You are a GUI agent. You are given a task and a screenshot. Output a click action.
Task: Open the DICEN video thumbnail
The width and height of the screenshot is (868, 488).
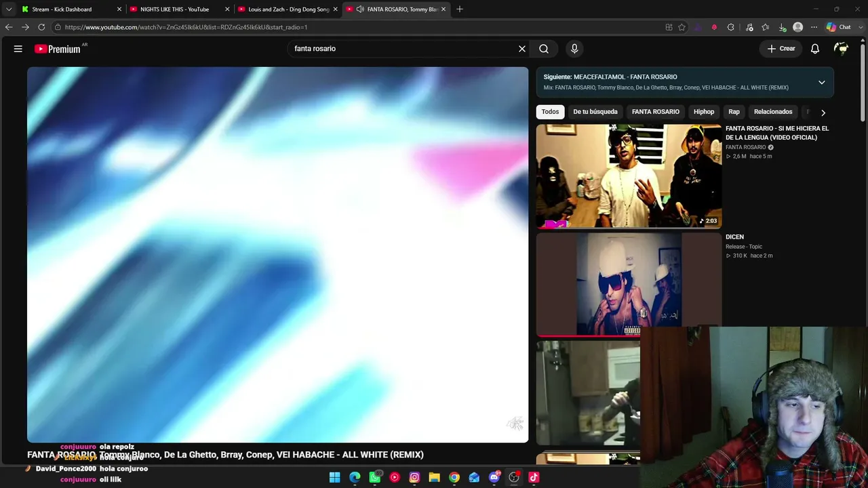tap(629, 285)
